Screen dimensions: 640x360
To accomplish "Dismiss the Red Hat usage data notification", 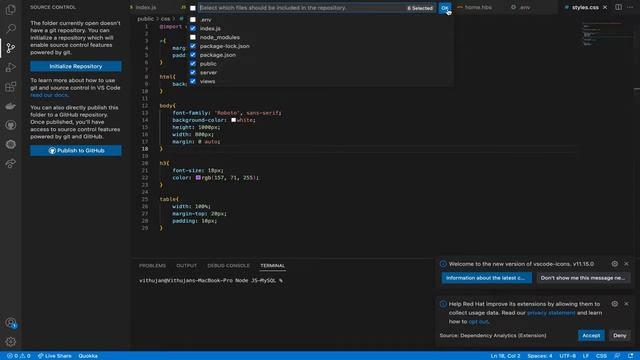I will pos(627,304).
